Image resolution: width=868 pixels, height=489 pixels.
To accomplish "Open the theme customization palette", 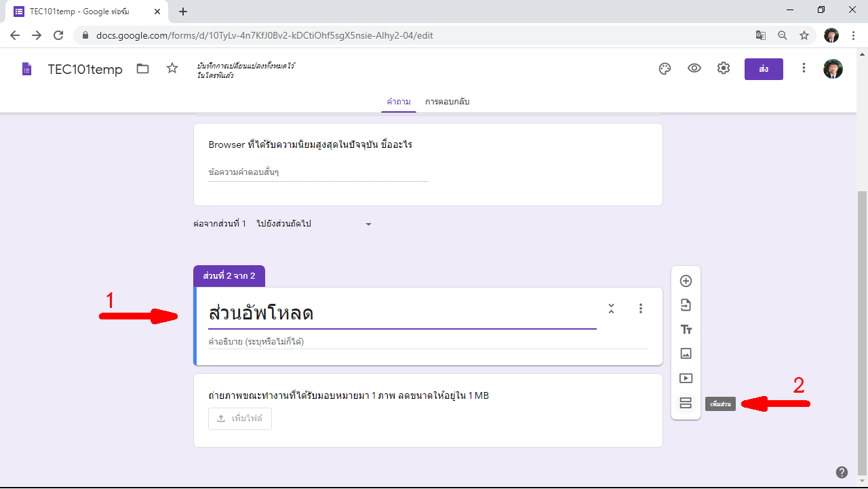I will [665, 69].
